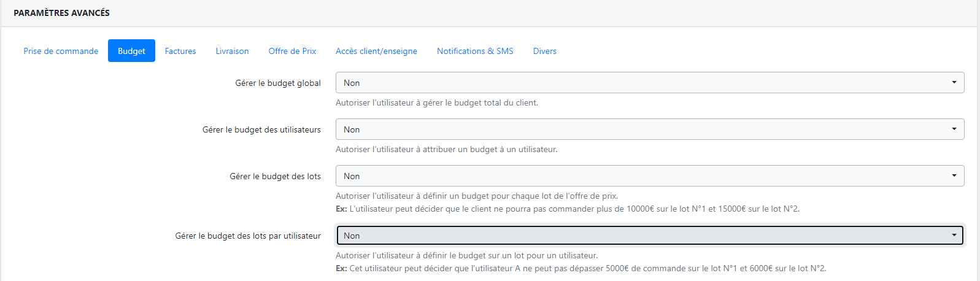
Task: Open the Offre de Prix tab
Action: tap(292, 51)
